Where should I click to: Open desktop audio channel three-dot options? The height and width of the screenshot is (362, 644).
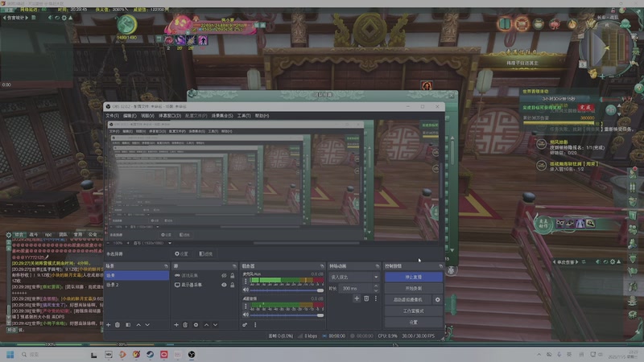[x=246, y=306]
